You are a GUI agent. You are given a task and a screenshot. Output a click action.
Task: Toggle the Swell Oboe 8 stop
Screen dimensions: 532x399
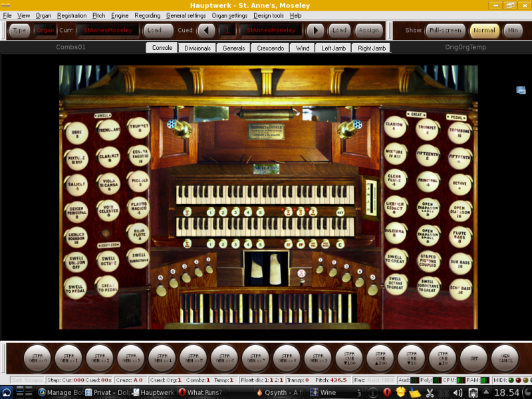pyautogui.click(x=76, y=132)
